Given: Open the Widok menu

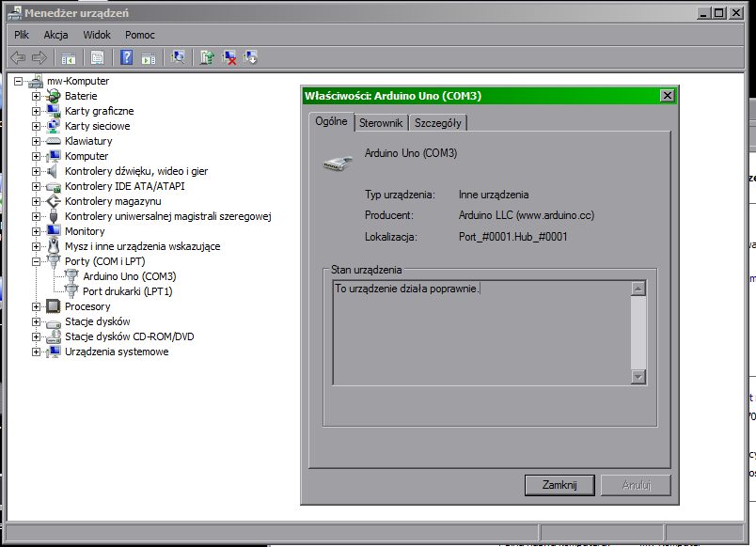Looking at the screenshot, I should [97, 35].
